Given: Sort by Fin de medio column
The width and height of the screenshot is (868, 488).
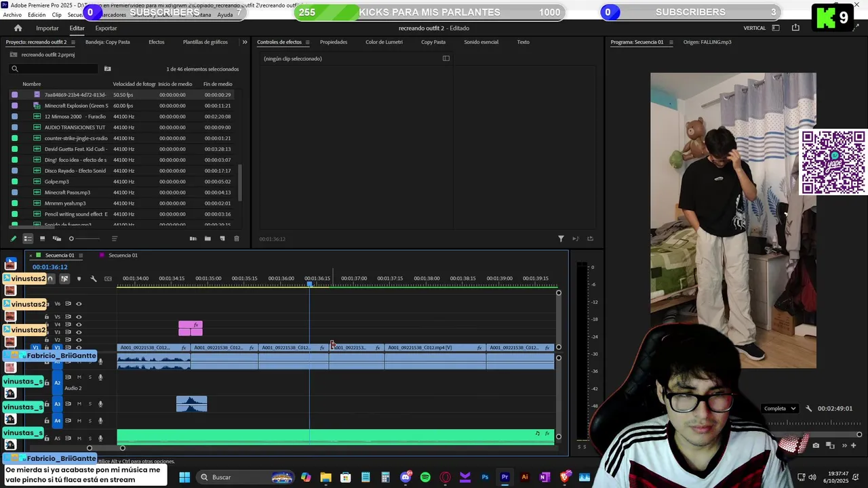Looking at the screenshot, I should click(x=218, y=84).
